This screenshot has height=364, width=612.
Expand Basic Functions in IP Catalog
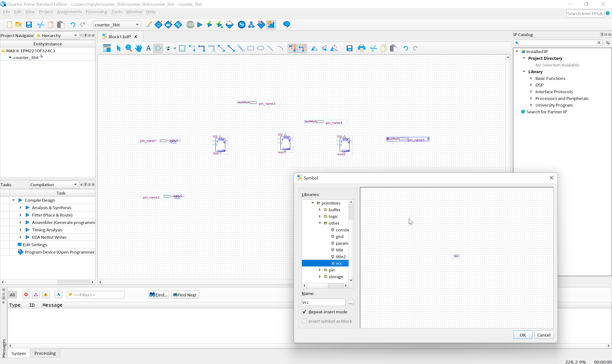[x=531, y=78]
